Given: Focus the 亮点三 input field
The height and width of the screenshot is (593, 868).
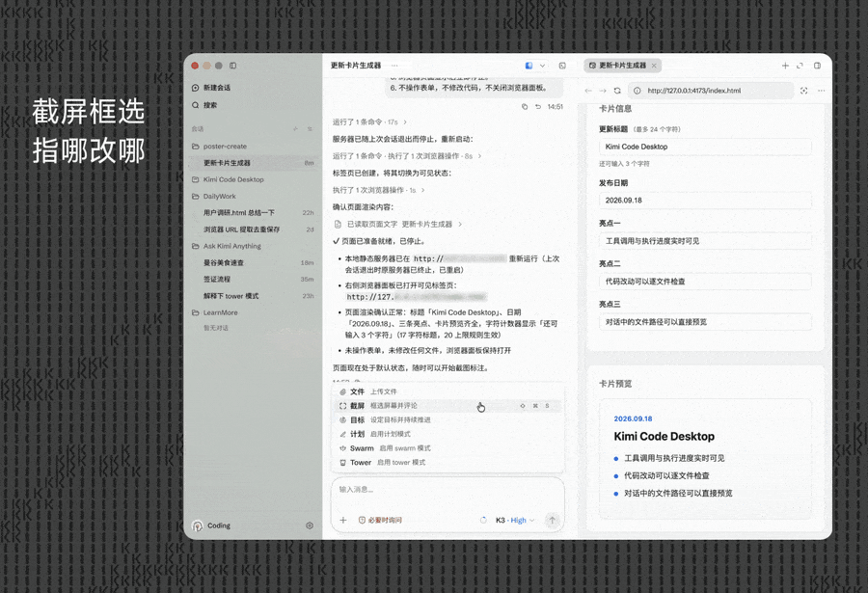Looking at the screenshot, I should click(x=705, y=322).
